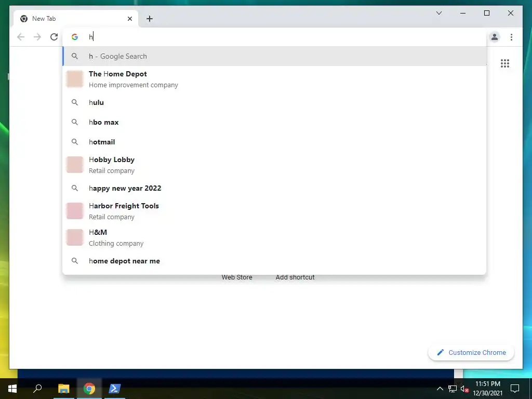The height and width of the screenshot is (399, 532).
Task: Click the Customize Chrome button
Action: coord(471,353)
